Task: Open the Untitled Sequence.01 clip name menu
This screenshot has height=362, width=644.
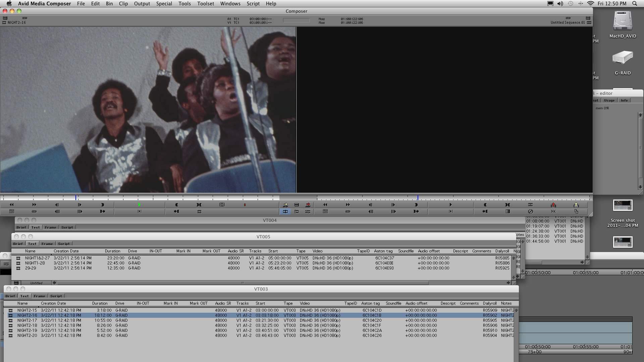Action: tap(567, 23)
